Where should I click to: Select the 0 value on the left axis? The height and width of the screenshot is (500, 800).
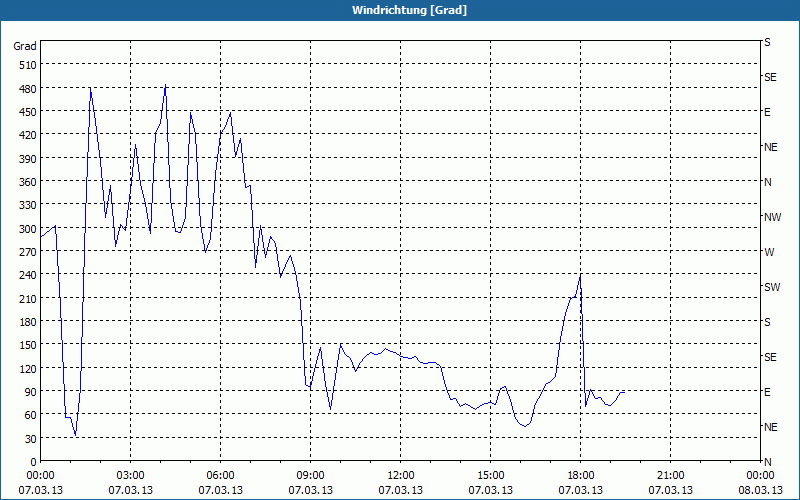click(34, 462)
